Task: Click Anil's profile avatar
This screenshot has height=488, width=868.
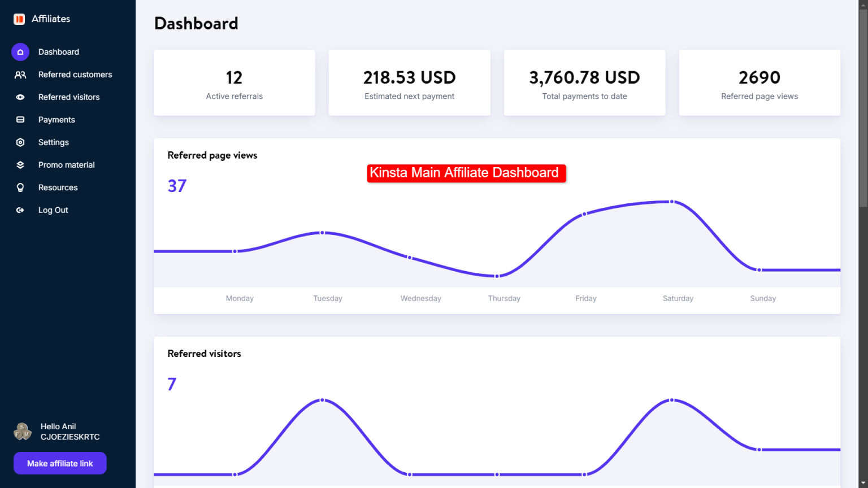Action: [x=23, y=431]
